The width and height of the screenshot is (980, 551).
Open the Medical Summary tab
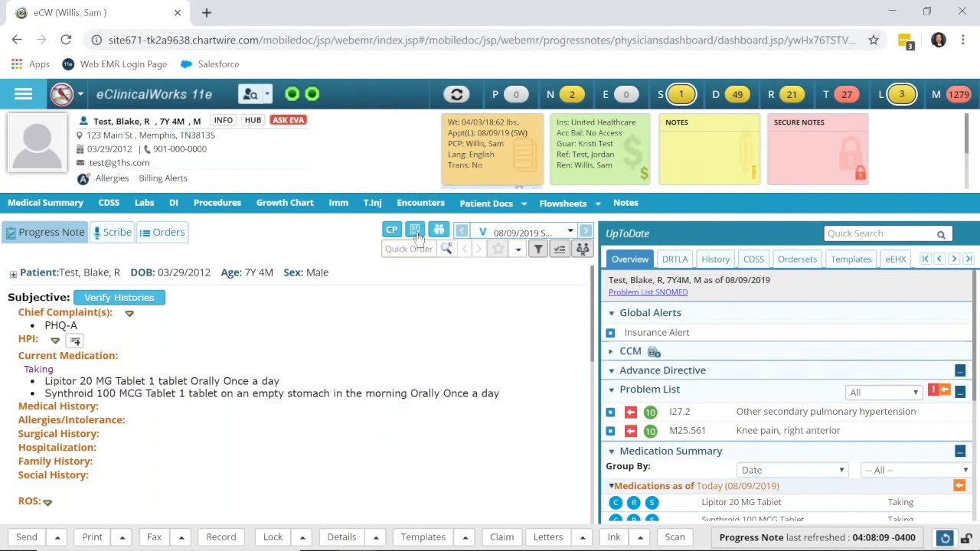point(45,203)
